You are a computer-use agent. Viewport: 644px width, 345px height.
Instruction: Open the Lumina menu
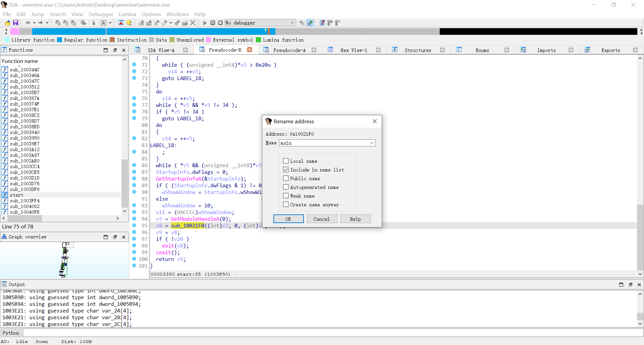tap(127, 14)
